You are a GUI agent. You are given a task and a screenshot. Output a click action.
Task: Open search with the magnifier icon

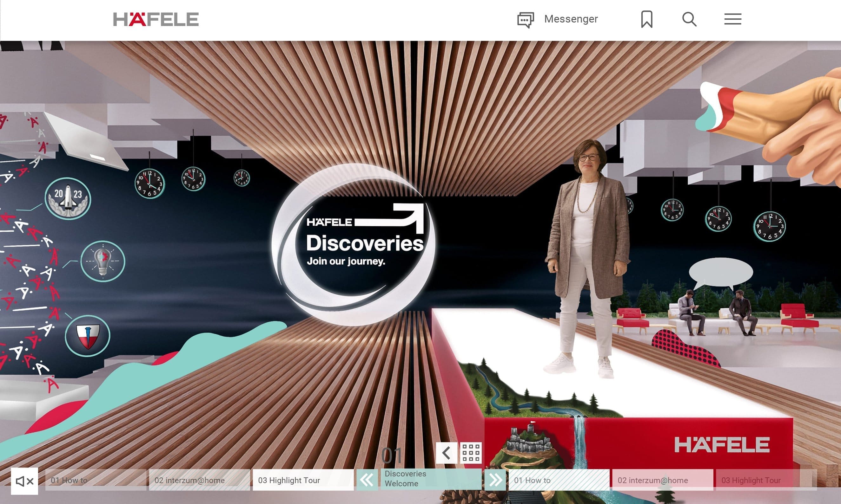tap(689, 19)
